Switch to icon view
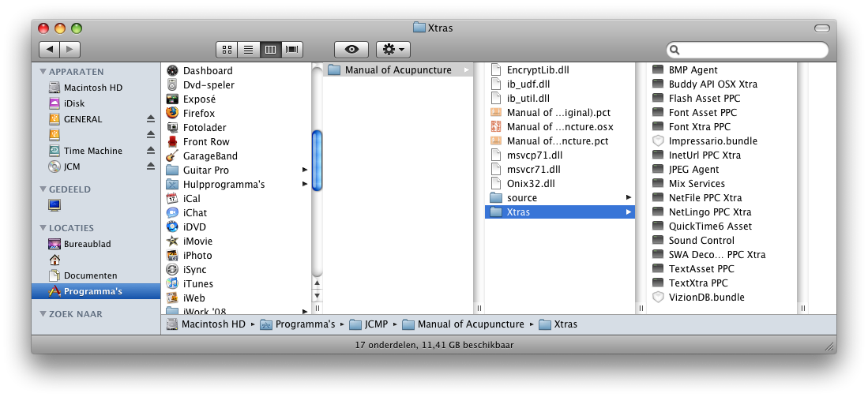 pyautogui.click(x=227, y=49)
